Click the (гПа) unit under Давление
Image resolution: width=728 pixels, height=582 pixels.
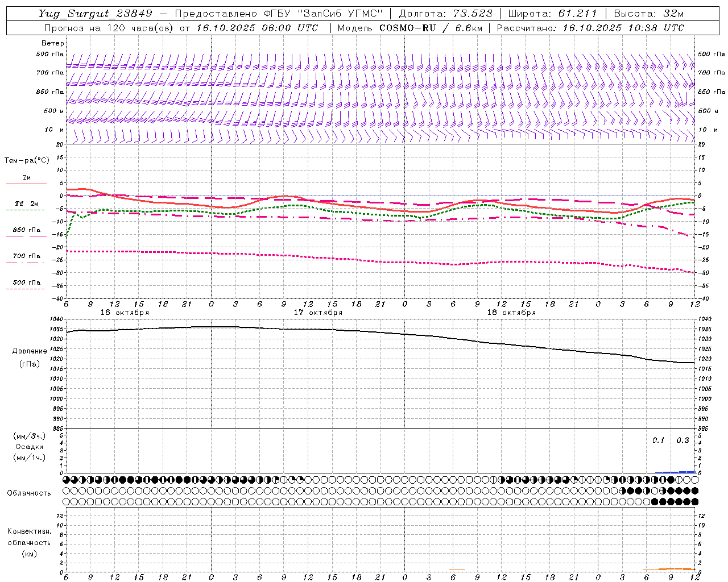(30, 364)
